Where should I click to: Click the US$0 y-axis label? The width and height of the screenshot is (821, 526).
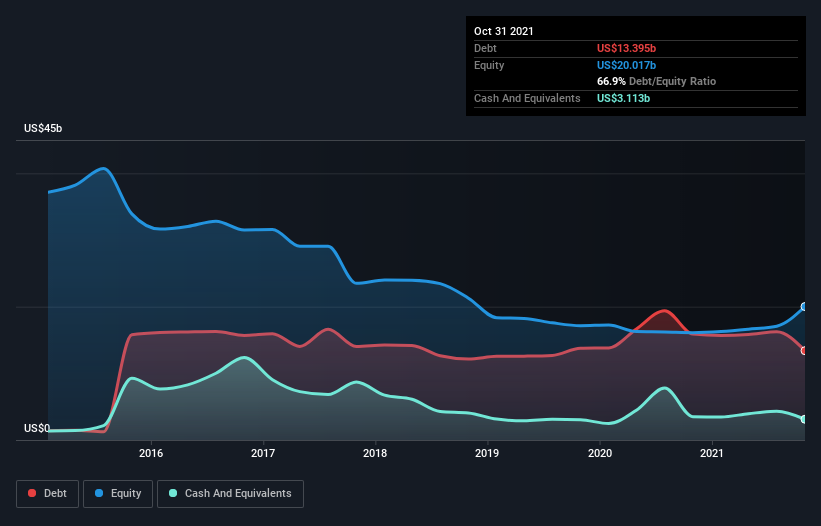pyautogui.click(x=37, y=428)
